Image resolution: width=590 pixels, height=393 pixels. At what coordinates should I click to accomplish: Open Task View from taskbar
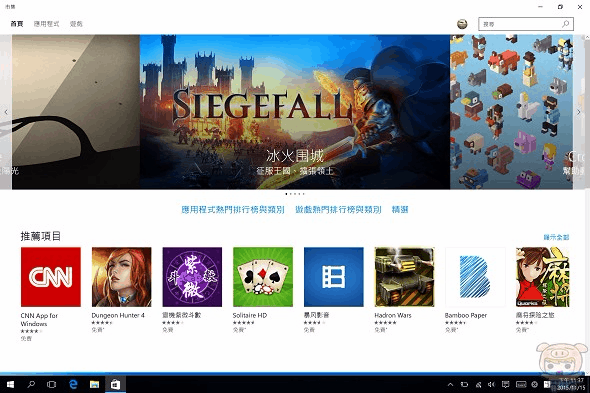coord(52,384)
